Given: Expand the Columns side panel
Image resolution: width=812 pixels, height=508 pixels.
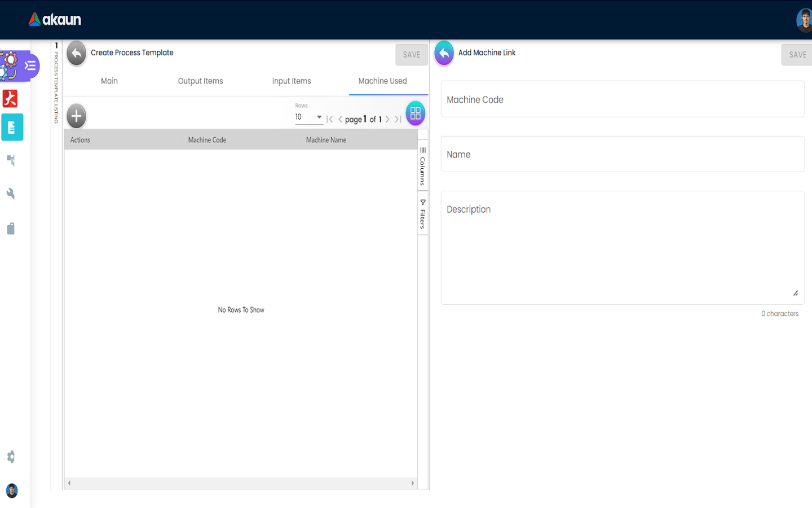Looking at the screenshot, I should [x=422, y=167].
